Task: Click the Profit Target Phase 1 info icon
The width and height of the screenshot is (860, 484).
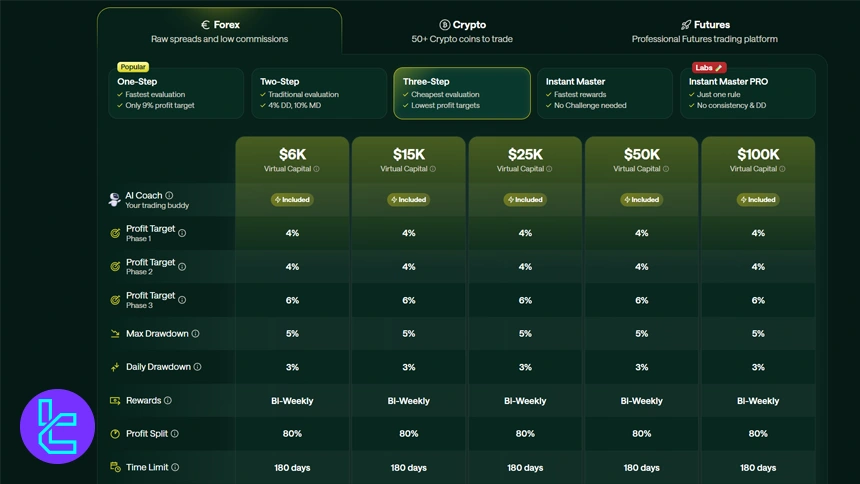Action: point(182,233)
